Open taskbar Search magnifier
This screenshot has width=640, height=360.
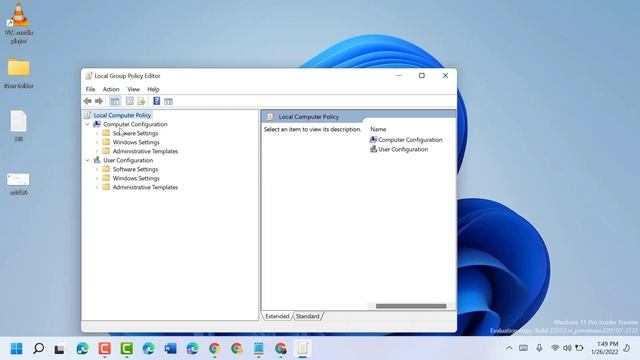coord(39,349)
